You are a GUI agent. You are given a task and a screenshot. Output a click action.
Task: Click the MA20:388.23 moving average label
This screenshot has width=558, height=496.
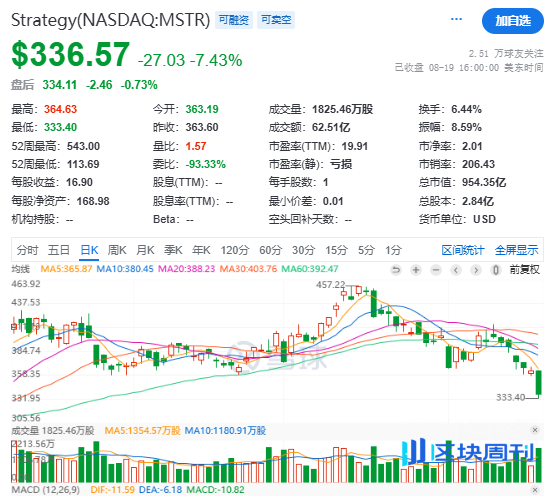pos(186,269)
